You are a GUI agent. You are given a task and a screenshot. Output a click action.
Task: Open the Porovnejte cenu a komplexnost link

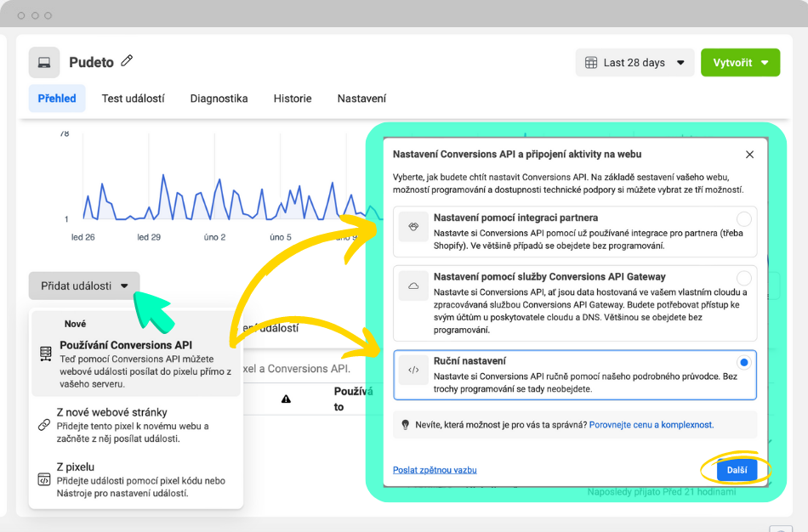point(652,425)
